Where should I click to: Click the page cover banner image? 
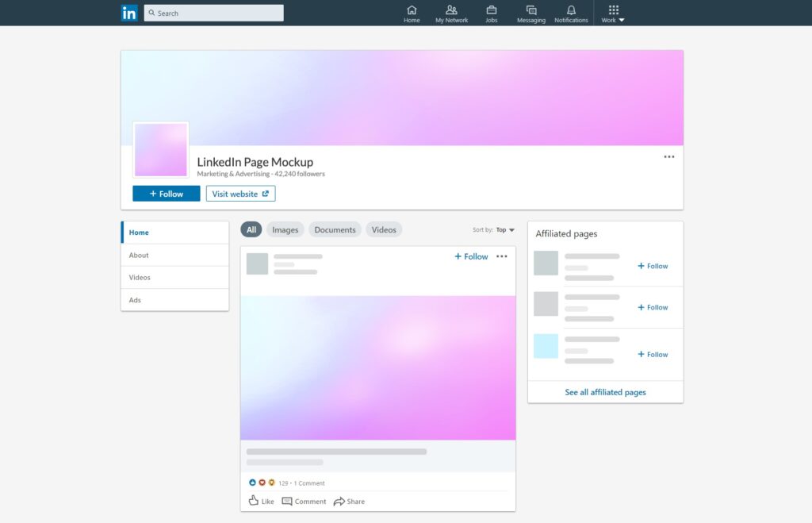coord(402,98)
